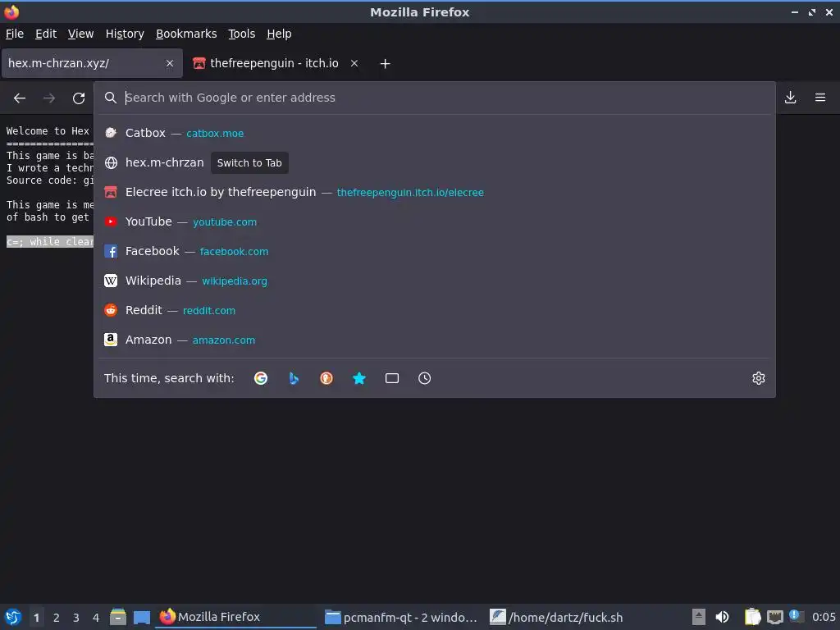Click the Amazon favicon in suggestions
The image size is (840, 630).
[111, 340]
